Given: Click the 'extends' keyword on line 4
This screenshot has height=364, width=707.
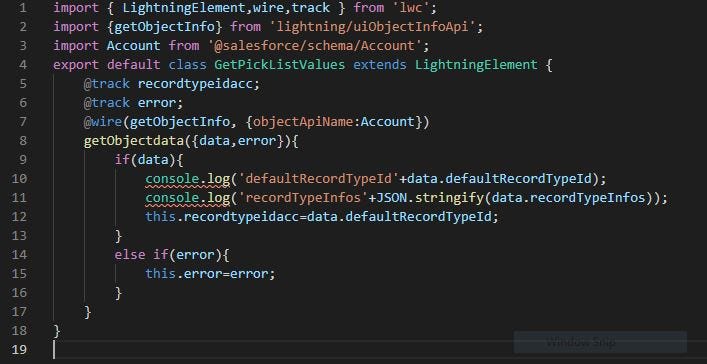Looking at the screenshot, I should tap(380, 65).
